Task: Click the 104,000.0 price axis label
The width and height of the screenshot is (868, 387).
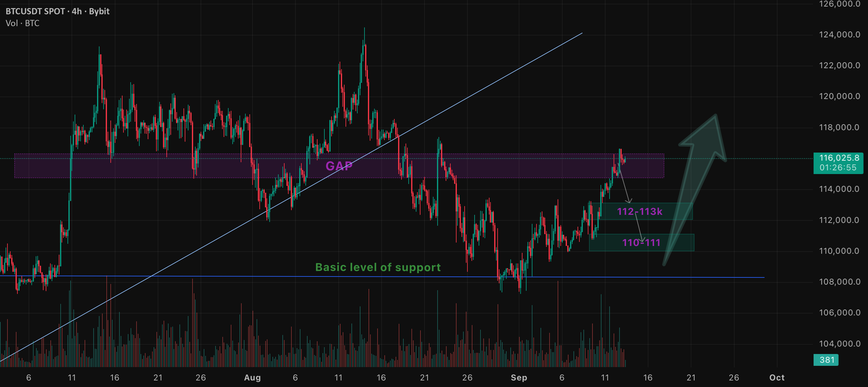Action: point(839,344)
